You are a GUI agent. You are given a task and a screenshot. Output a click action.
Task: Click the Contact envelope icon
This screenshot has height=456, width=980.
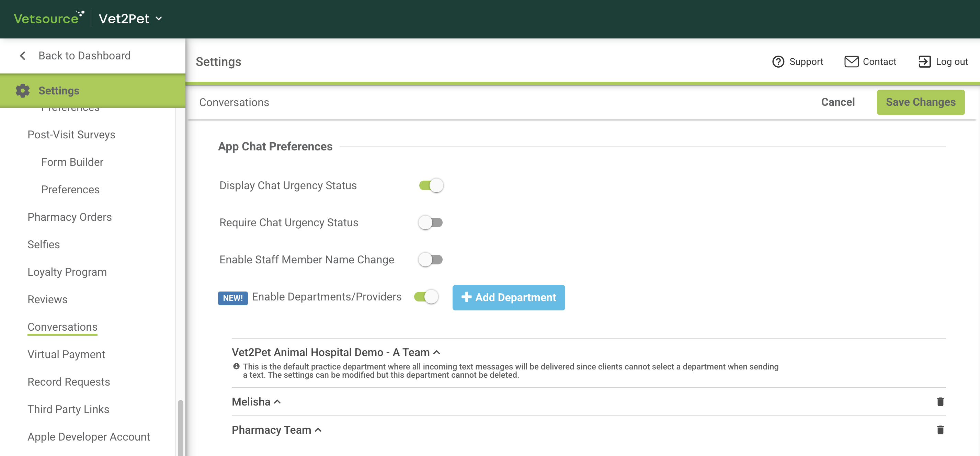851,61
